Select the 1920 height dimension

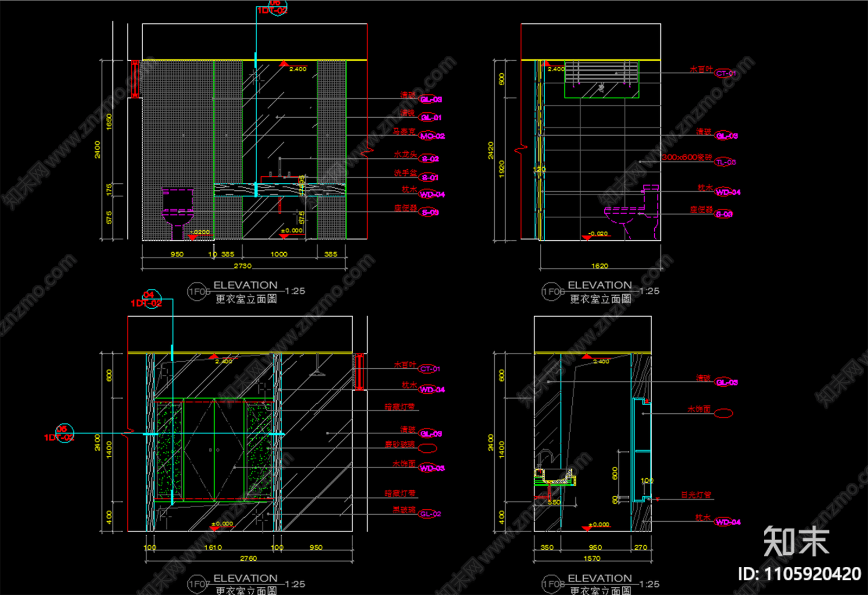[x=502, y=169]
